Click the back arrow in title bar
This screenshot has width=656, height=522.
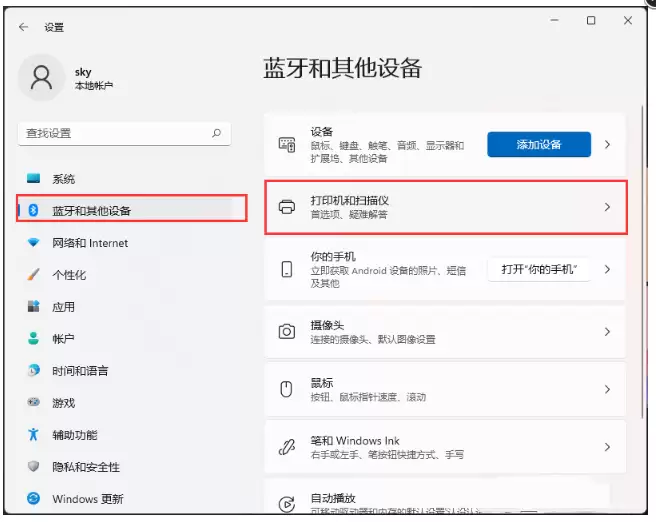pyautogui.click(x=24, y=28)
